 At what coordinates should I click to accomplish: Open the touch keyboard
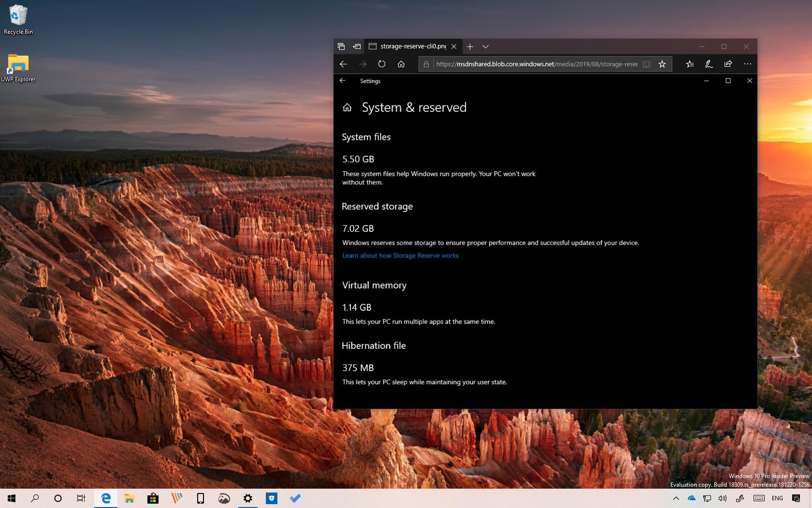(x=759, y=498)
